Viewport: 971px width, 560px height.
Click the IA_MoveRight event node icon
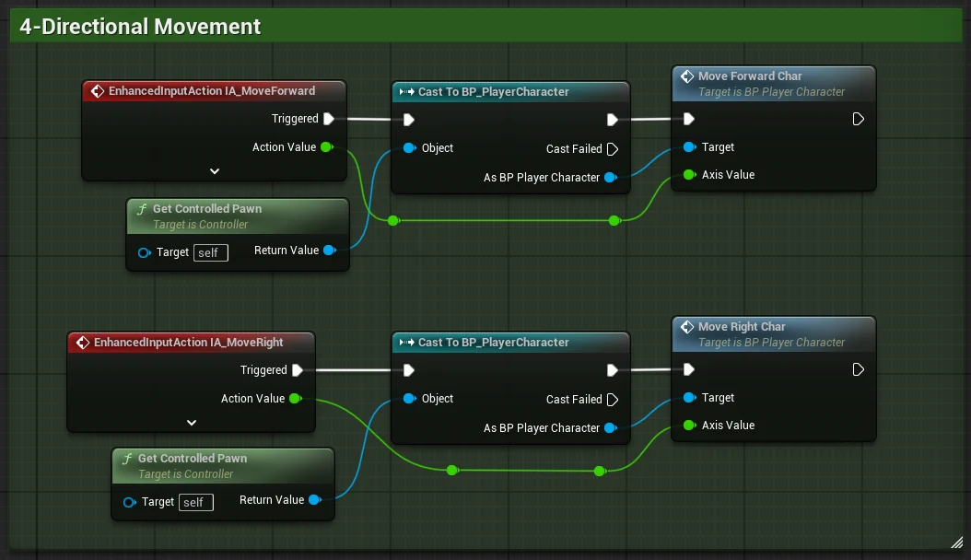click(x=82, y=343)
